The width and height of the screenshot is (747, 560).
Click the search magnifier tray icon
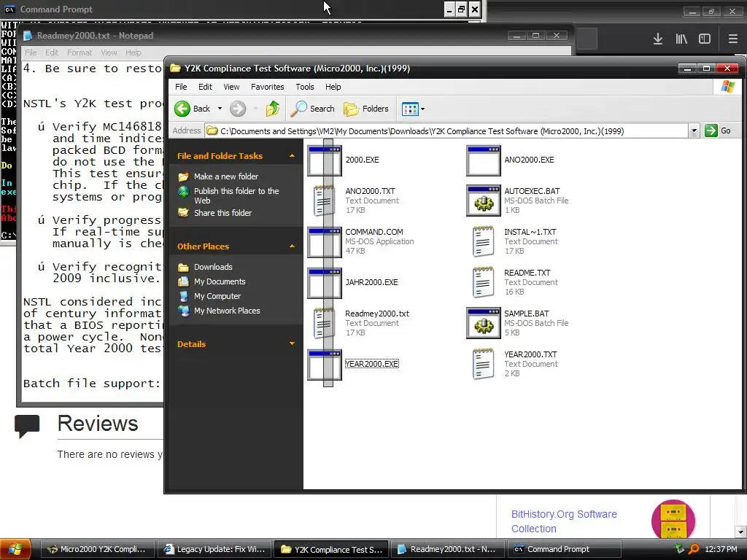(694, 549)
